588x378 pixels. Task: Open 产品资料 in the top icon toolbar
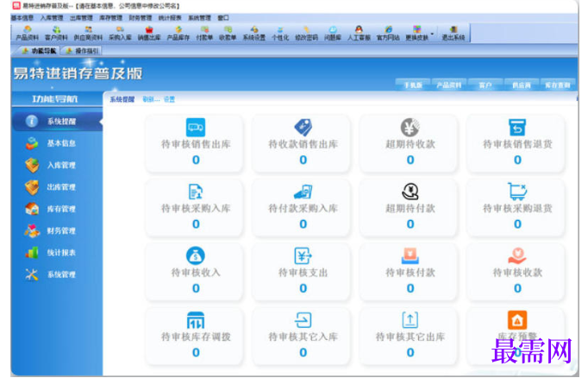coord(28,34)
